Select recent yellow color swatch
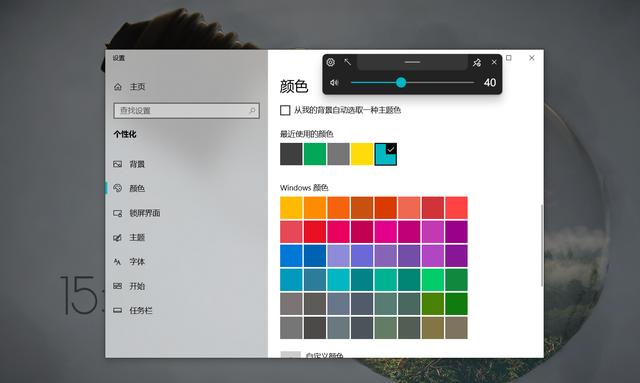Image resolution: width=640 pixels, height=383 pixels. 362,154
